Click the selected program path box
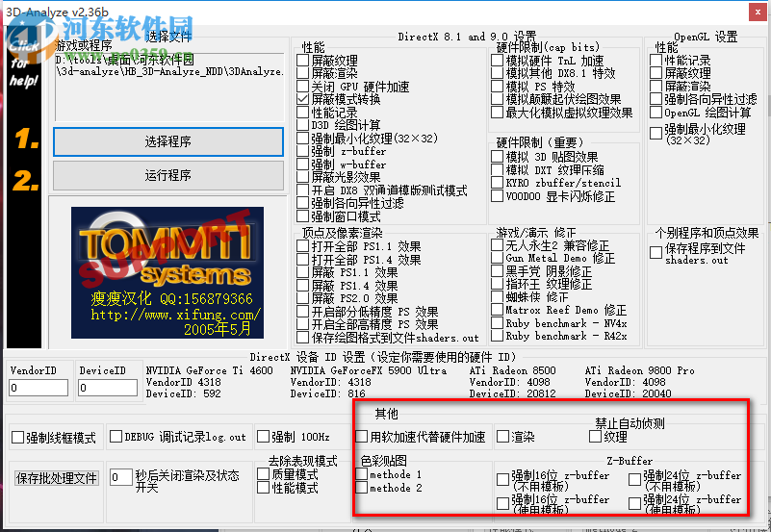771x532 pixels. (169, 87)
